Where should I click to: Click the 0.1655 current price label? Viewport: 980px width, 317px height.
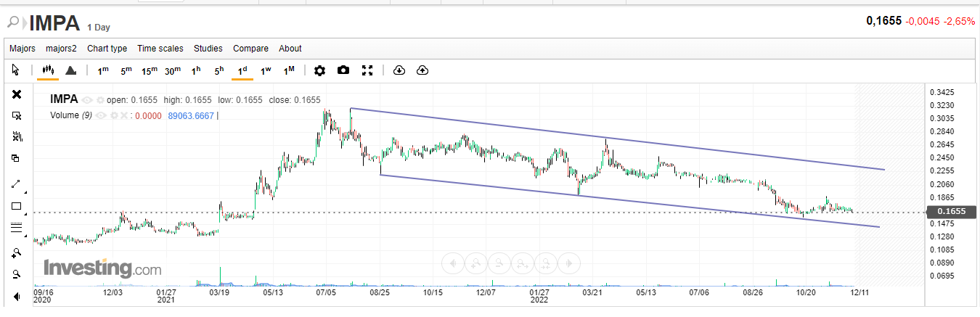pos(950,212)
